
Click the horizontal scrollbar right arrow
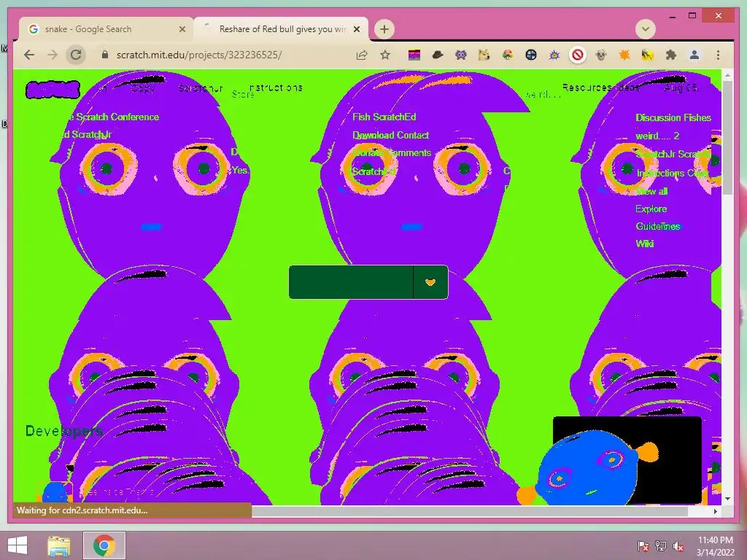tap(716, 511)
